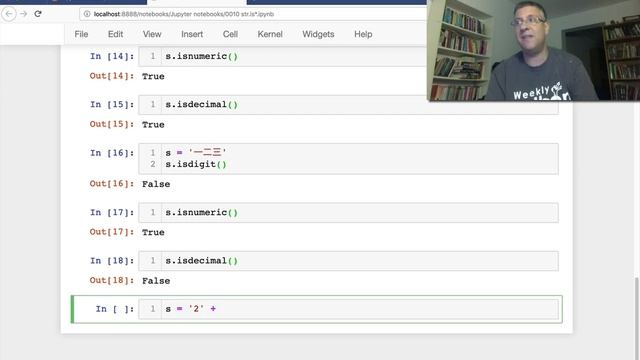Click output False of Out[16]
Viewport: 640px width, 360px height.
pos(156,184)
